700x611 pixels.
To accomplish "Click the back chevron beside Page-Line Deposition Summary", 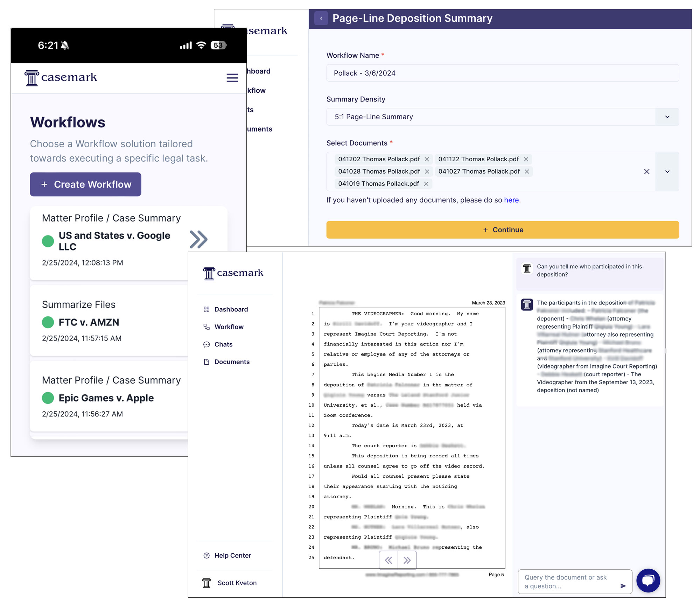I will click(x=321, y=18).
